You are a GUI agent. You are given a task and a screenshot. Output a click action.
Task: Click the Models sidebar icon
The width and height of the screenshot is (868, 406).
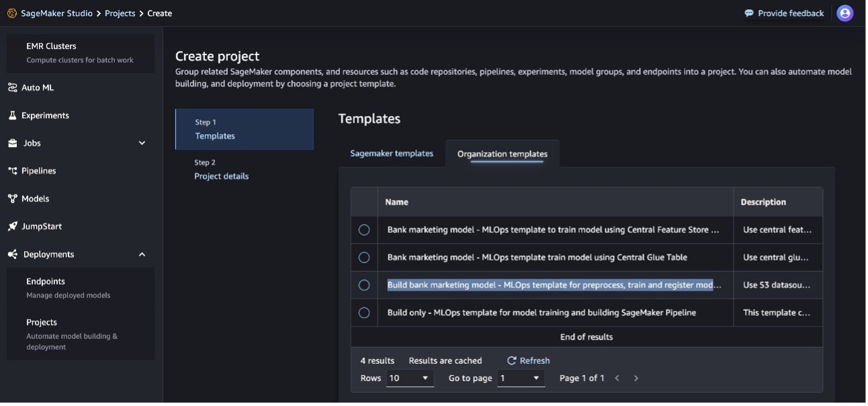[x=13, y=199]
